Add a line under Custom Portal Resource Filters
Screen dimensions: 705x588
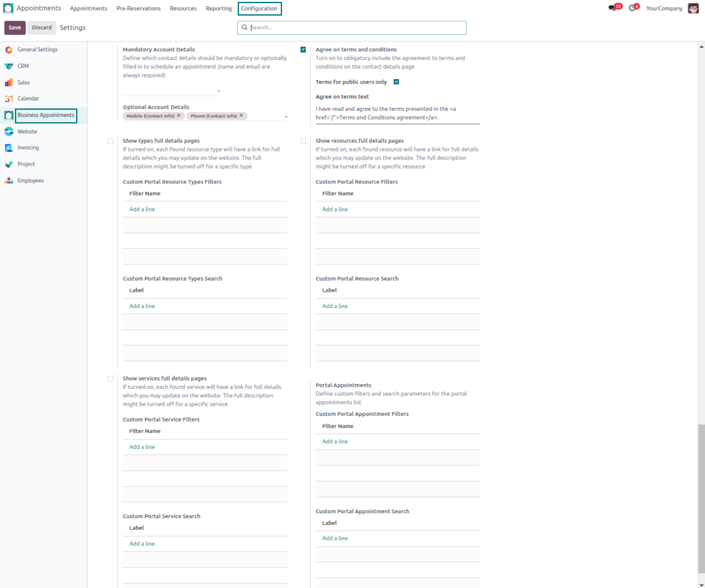(x=335, y=210)
